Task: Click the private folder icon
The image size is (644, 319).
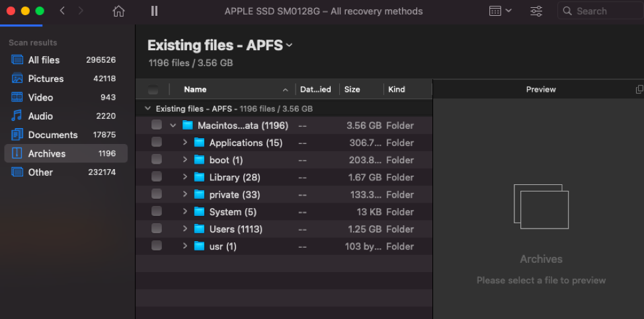Action: click(199, 194)
